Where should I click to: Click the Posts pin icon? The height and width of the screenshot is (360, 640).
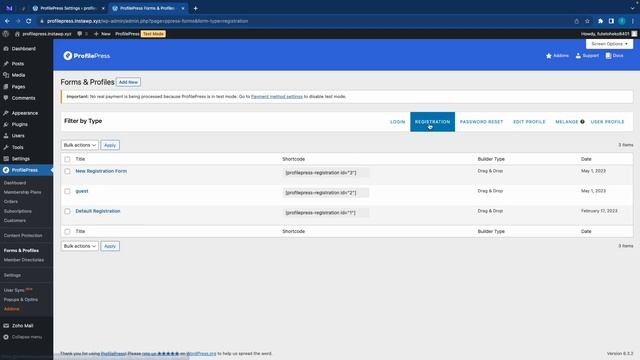(6, 64)
